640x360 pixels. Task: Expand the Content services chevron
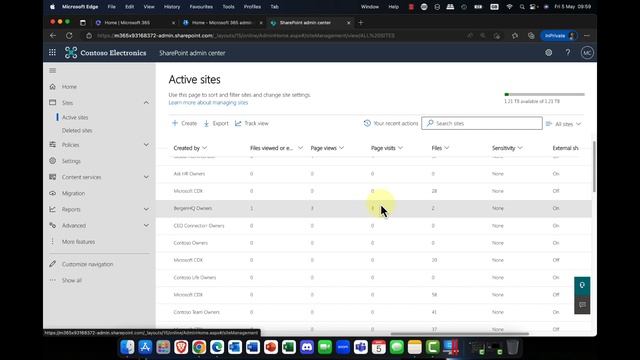[146, 177]
